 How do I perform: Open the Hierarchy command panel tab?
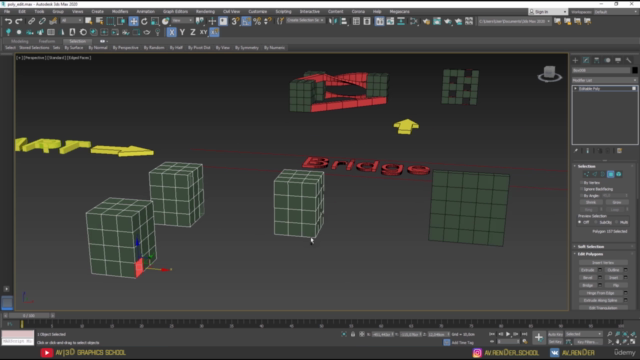coord(597,60)
